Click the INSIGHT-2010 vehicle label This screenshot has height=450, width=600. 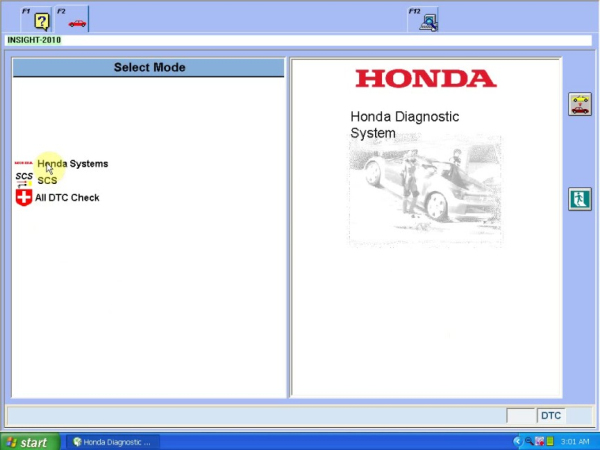(x=34, y=40)
